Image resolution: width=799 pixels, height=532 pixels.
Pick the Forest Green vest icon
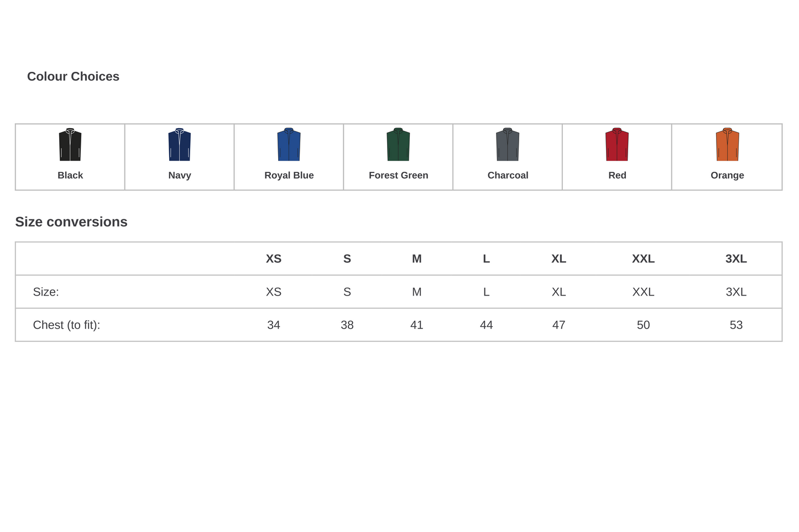pos(398,145)
